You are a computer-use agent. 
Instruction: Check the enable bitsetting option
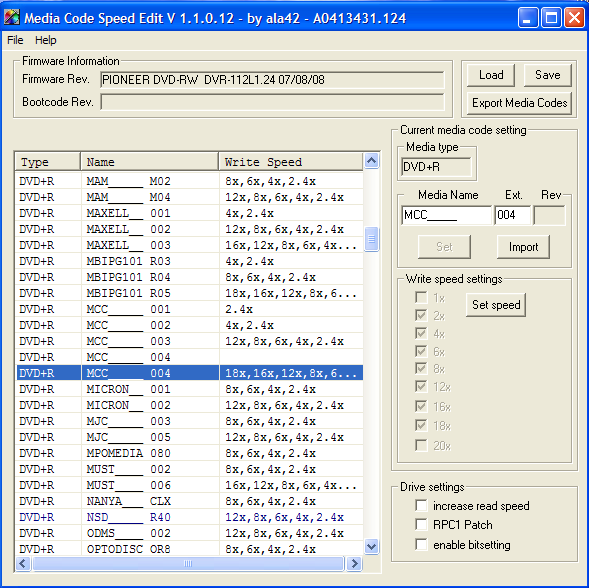click(421, 544)
